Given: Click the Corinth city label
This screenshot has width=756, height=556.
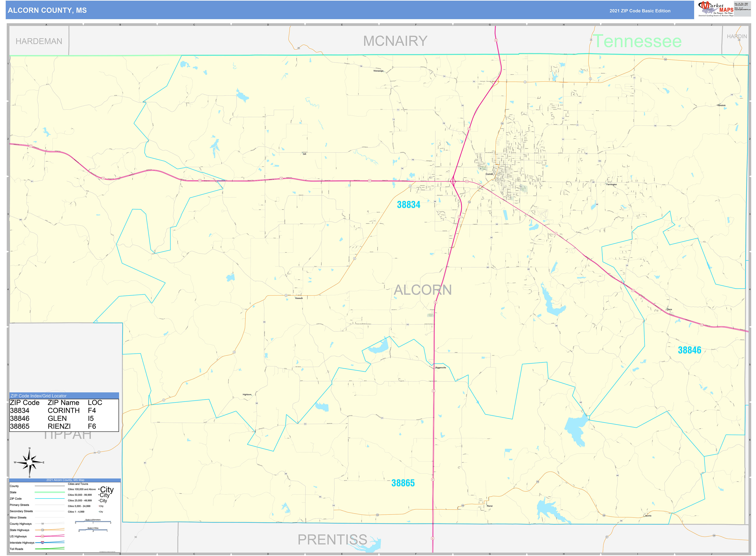Looking at the screenshot, I should point(489,174).
